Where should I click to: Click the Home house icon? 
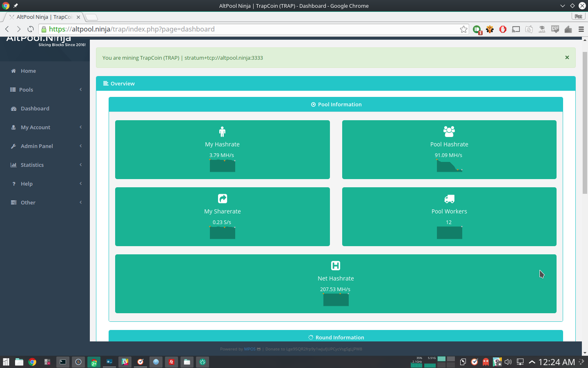(13, 71)
